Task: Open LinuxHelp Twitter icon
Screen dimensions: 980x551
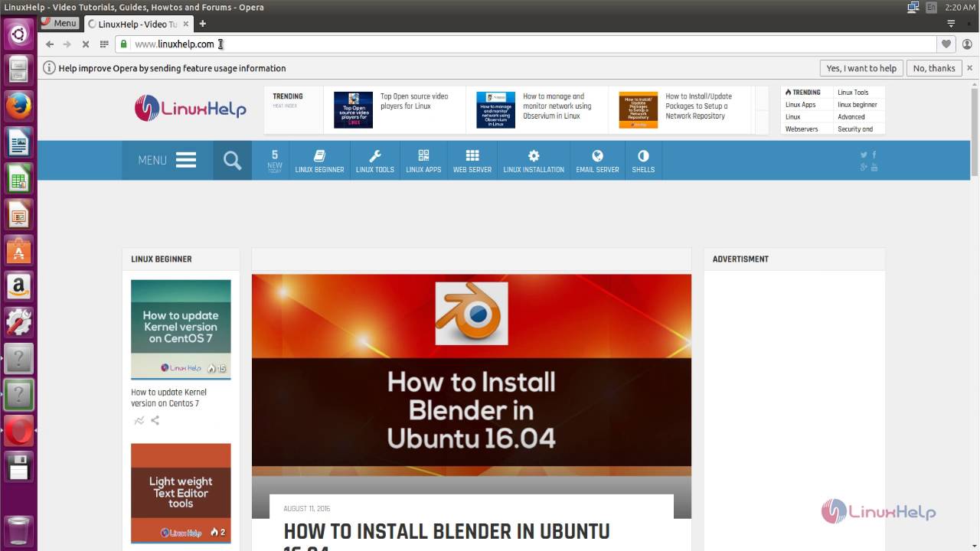Action: tap(864, 155)
